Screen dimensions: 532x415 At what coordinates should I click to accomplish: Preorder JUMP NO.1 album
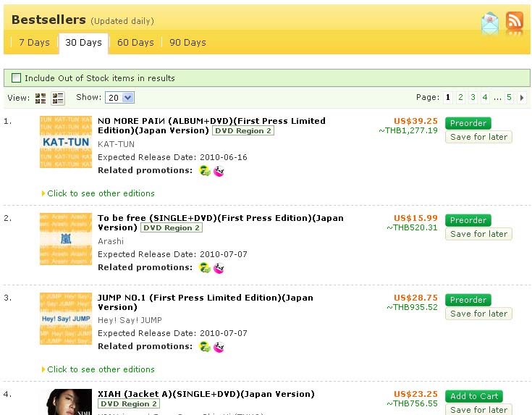[x=468, y=300]
